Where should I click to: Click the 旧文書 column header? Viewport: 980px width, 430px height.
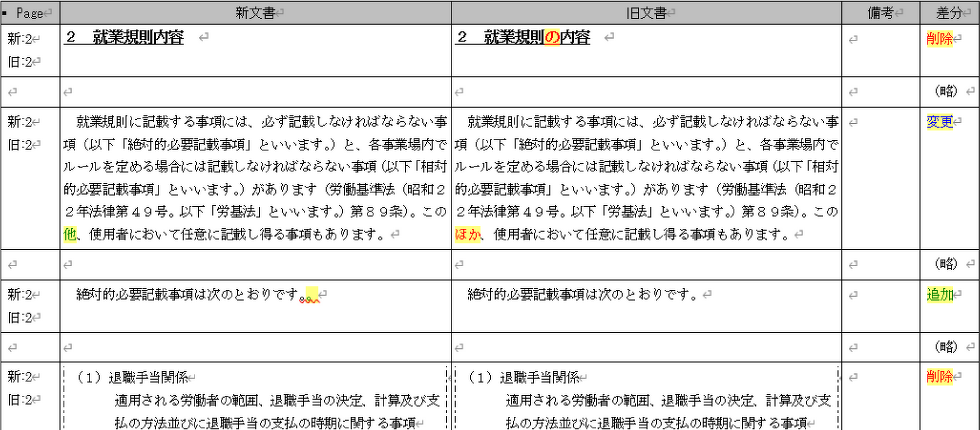click(646, 12)
